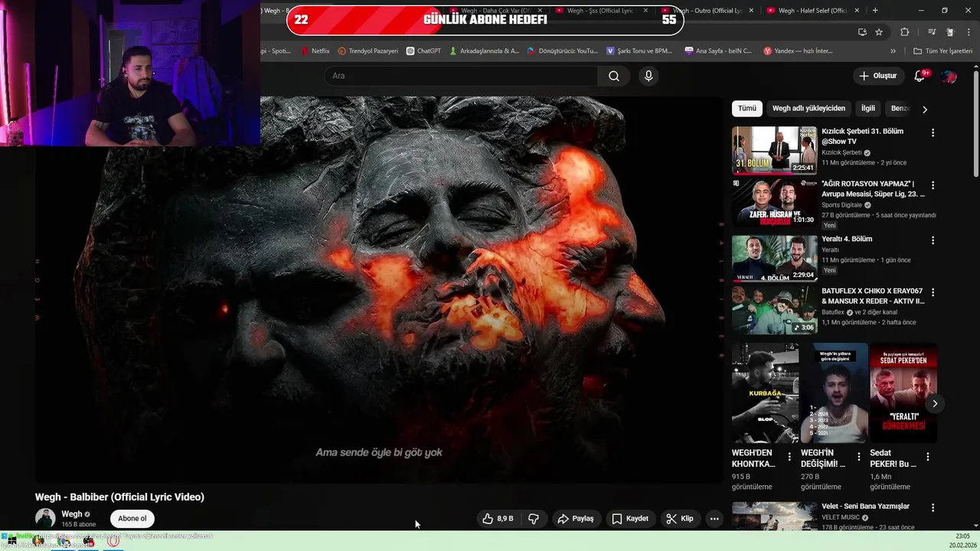Select the Tümü filter chip

click(x=747, y=109)
